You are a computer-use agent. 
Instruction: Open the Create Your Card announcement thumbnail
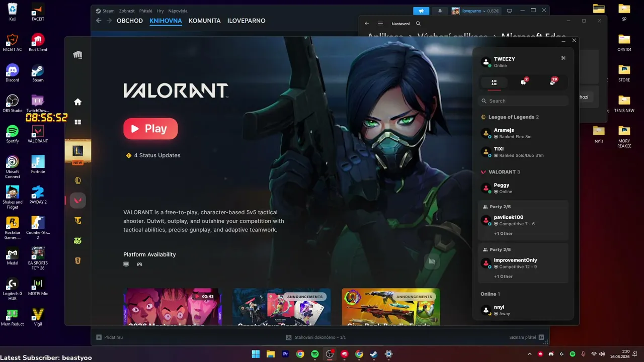(x=282, y=307)
